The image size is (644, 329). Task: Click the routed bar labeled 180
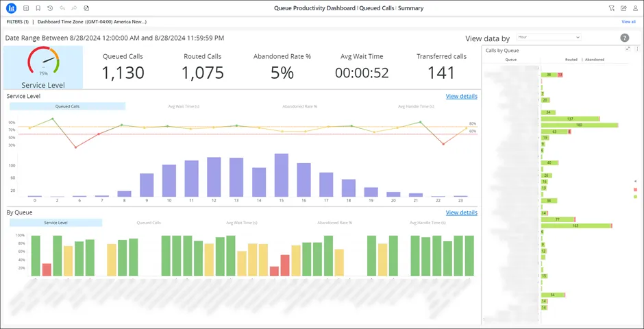click(580, 125)
